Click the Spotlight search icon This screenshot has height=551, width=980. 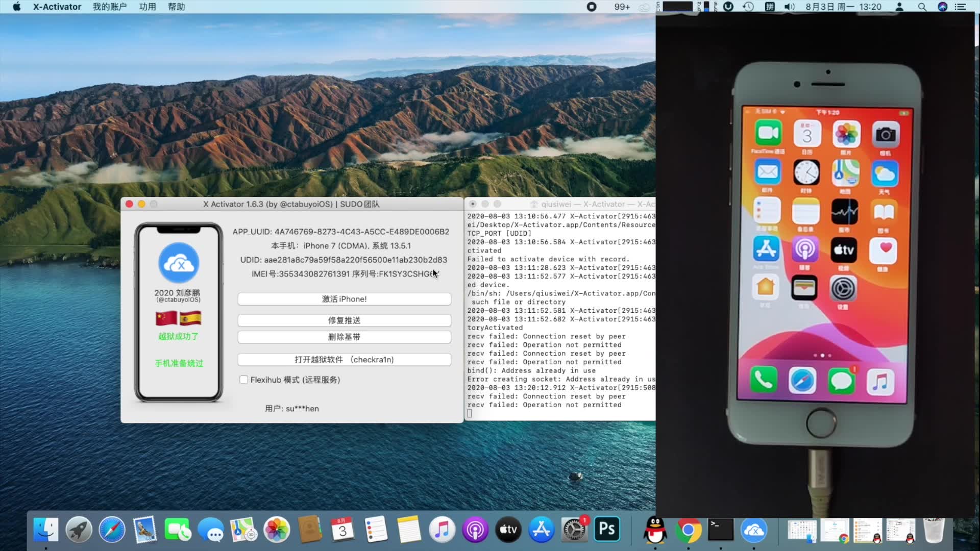point(922,7)
